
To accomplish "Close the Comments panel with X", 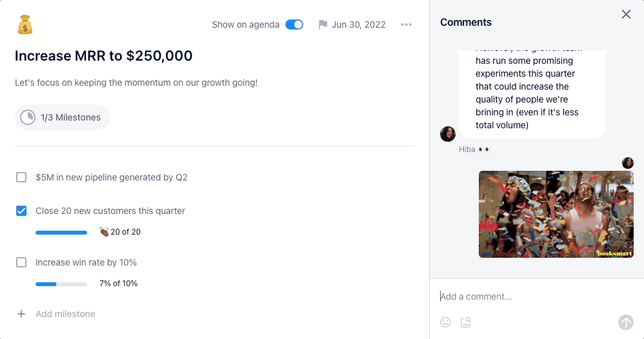I will click(x=626, y=14).
